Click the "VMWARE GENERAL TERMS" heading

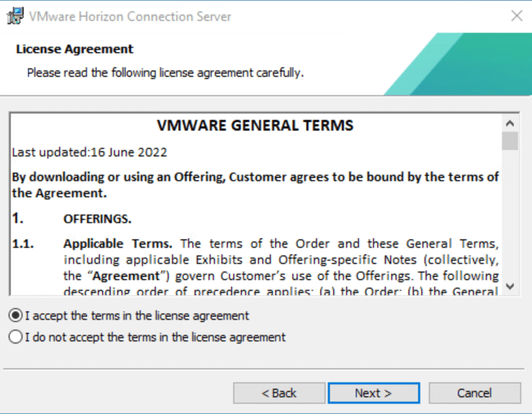255,126
